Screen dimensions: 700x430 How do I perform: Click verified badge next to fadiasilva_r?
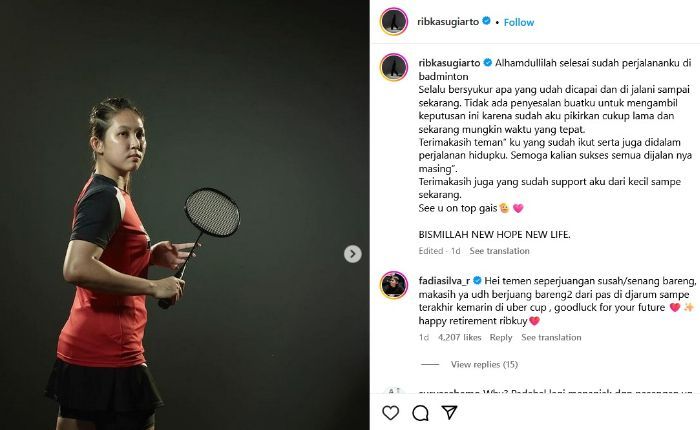click(x=477, y=280)
